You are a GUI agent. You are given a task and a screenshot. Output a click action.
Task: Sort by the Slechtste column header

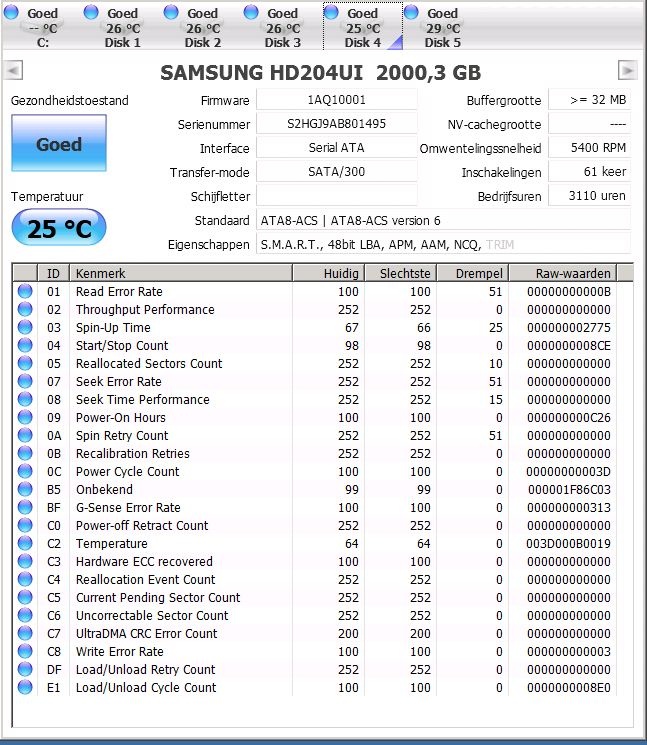point(401,273)
